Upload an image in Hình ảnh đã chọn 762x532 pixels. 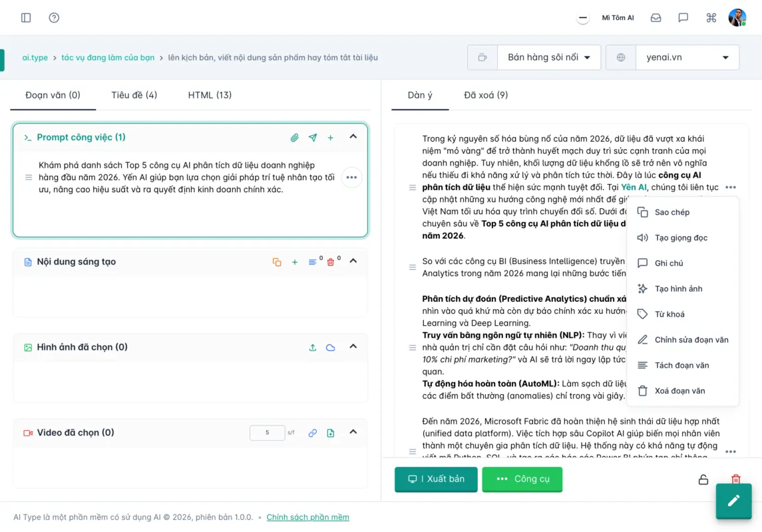pyautogui.click(x=313, y=348)
